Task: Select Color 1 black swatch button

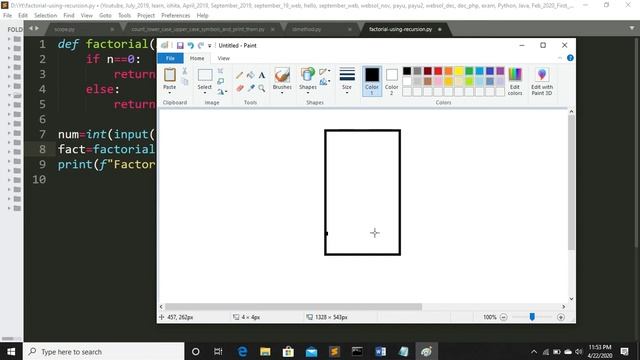Action: click(x=371, y=81)
